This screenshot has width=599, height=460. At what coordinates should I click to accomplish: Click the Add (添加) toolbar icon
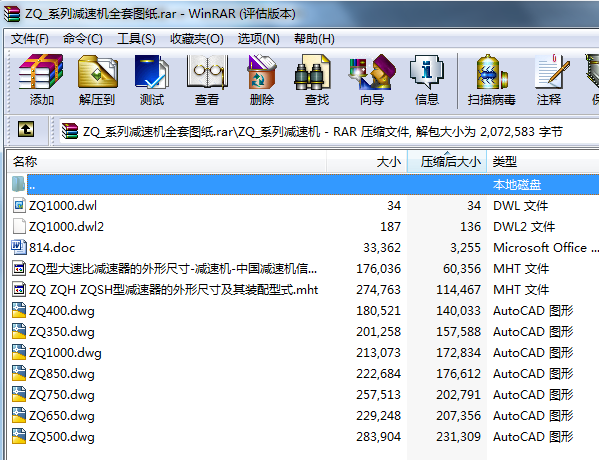[x=41, y=71]
